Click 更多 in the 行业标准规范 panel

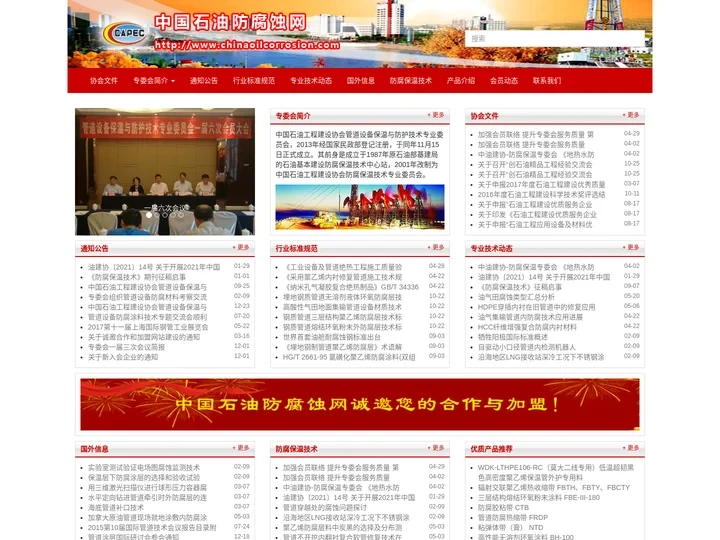436,248
